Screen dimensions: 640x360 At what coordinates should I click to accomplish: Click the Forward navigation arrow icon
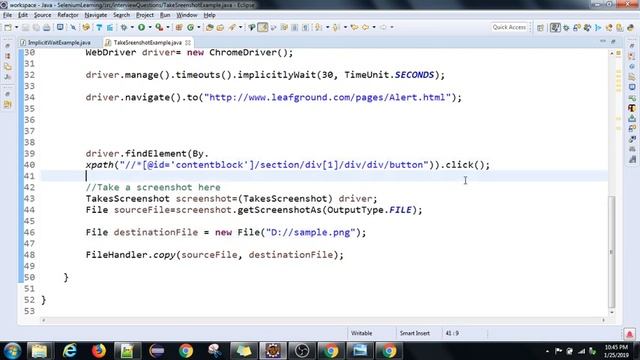click(x=383, y=27)
